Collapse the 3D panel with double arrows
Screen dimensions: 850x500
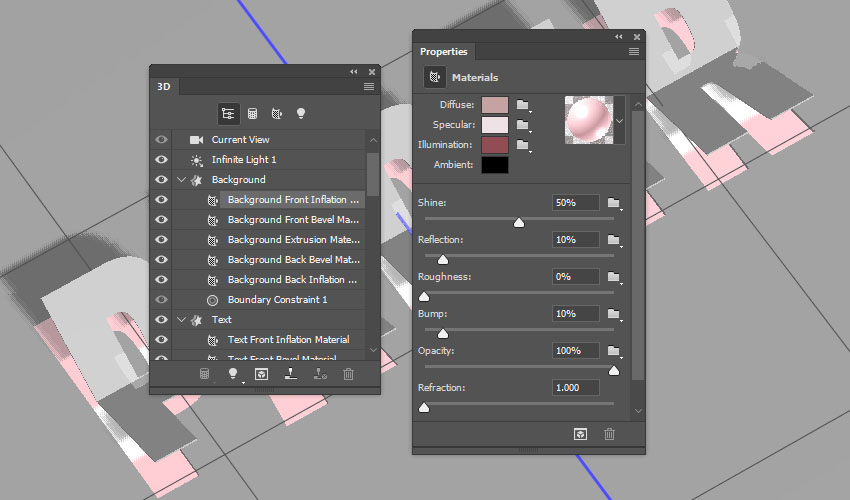[353, 72]
